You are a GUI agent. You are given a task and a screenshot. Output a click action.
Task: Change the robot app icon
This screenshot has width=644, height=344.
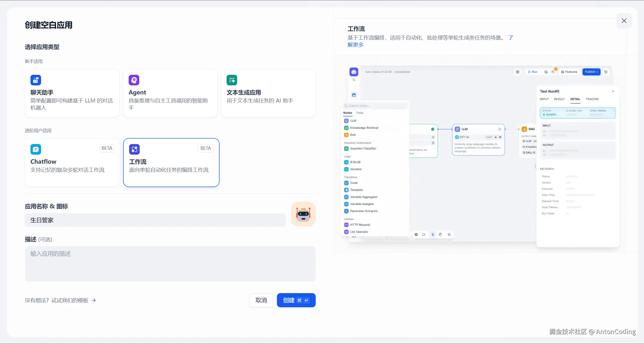point(303,214)
